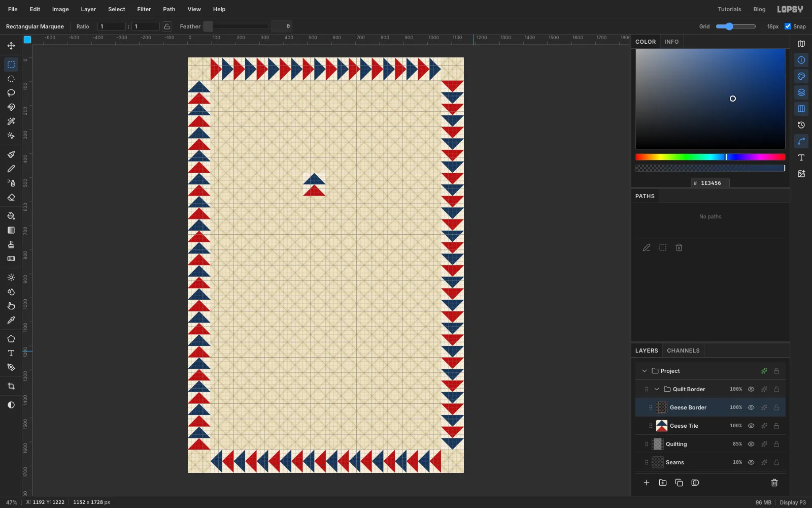Open the History panel icon
Viewport: 812px width, 508px height.
[801, 125]
